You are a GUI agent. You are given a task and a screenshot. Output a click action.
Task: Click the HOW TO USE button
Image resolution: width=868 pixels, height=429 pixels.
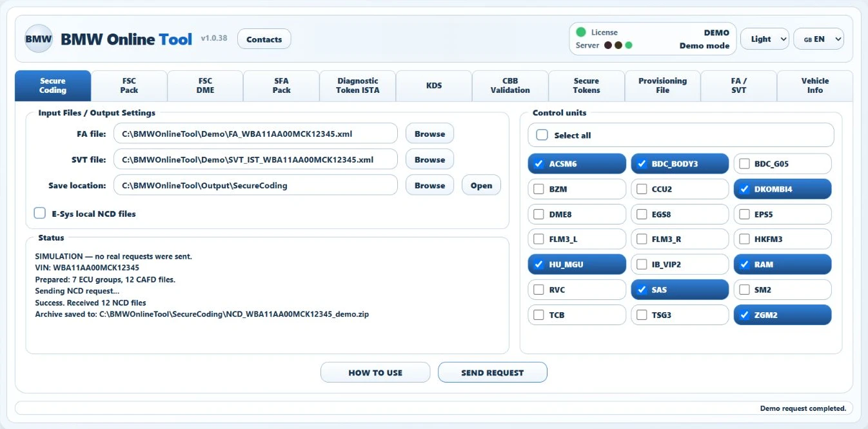[x=375, y=372]
